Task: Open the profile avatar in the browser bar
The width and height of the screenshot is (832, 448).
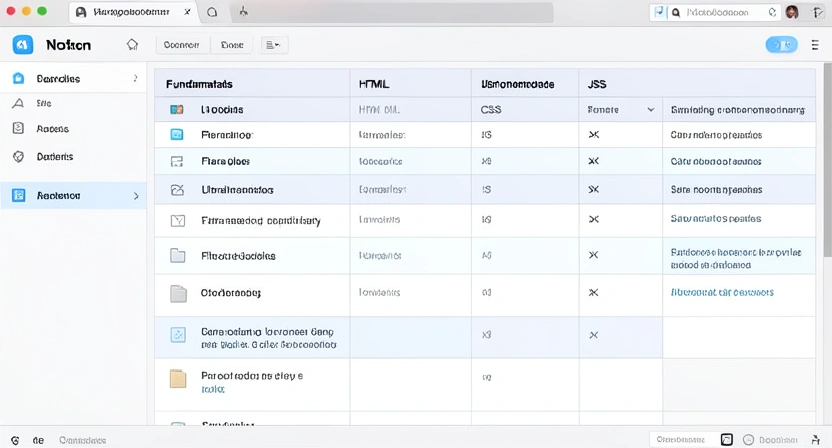Action: click(792, 12)
